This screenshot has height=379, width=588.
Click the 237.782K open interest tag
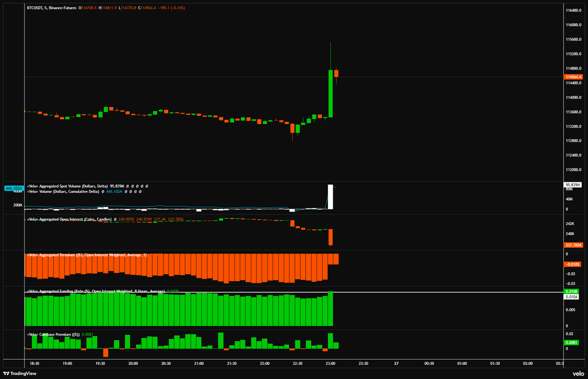(573, 245)
